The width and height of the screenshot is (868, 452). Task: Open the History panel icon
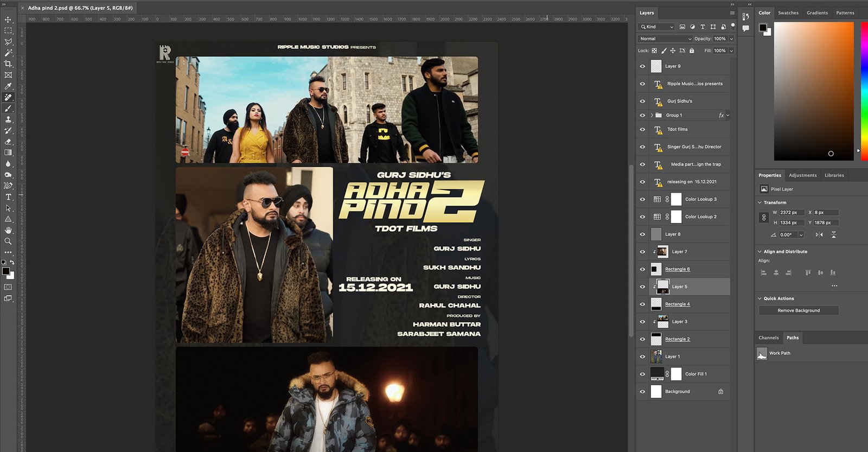click(746, 17)
